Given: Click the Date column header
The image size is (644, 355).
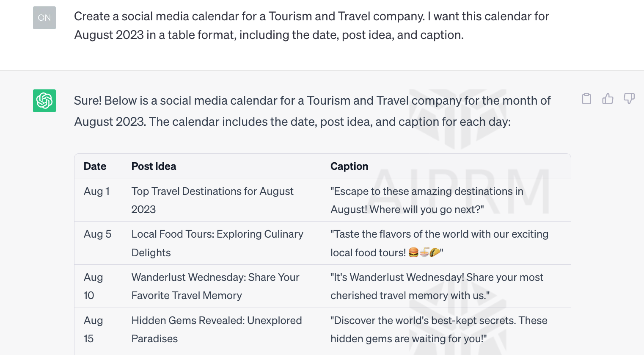Looking at the screenshot, I should [x=95, y=166].
